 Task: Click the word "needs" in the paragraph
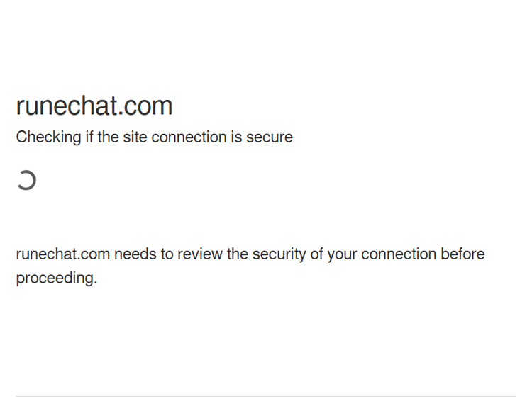pos(135,254)
